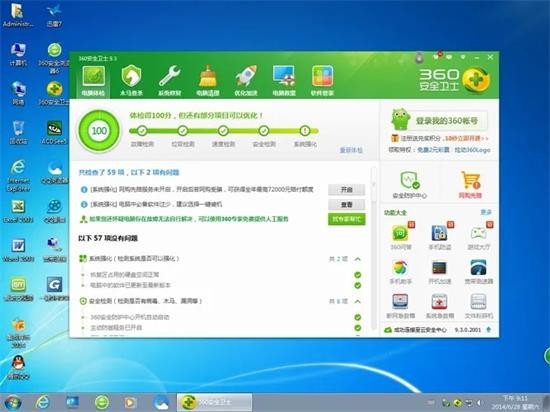Select the 速度检测 checkmark step

click(223, 131)
